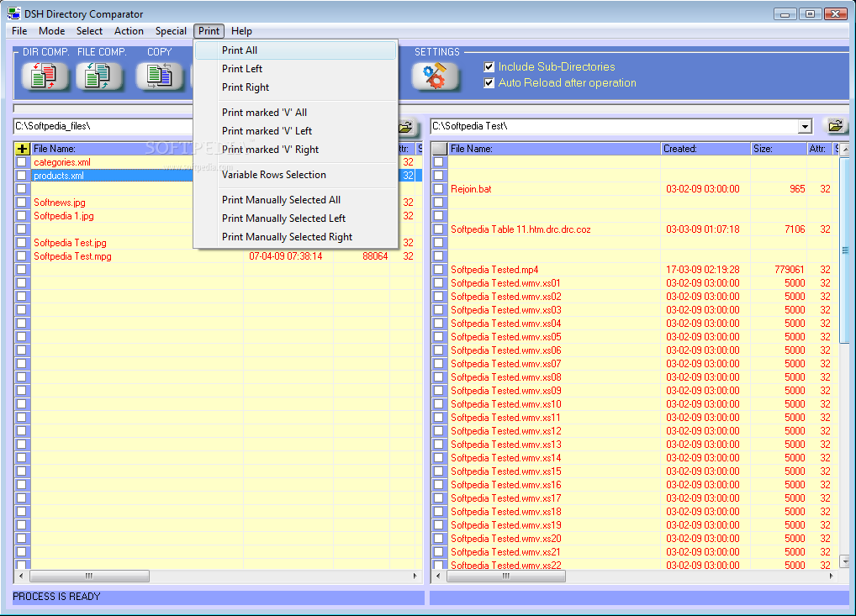Check the box next to Softpedia Table 11.htm.drc.drc.coz
The height and width of the screenshot is (616, 856).
pos(438,229)
